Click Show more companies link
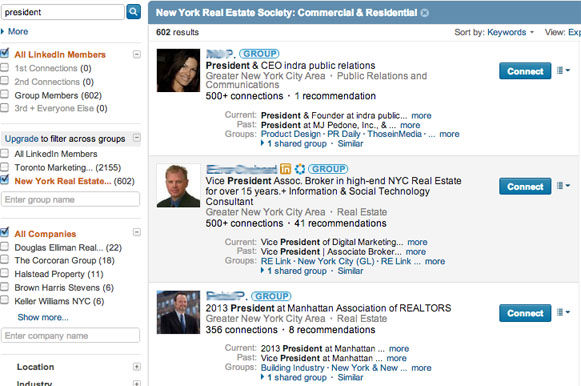Screen dimensions: 581x386 [x=43, y=317]
